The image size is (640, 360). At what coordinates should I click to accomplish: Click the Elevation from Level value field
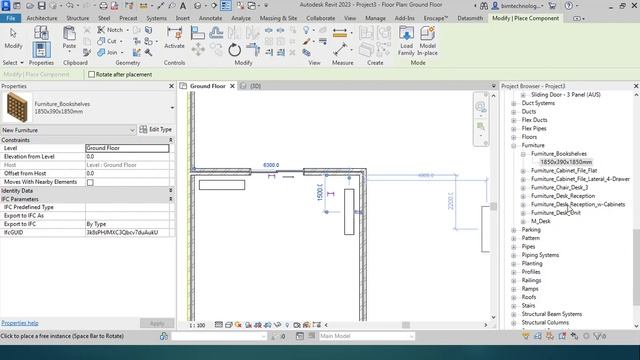click(x=127, y=157)
